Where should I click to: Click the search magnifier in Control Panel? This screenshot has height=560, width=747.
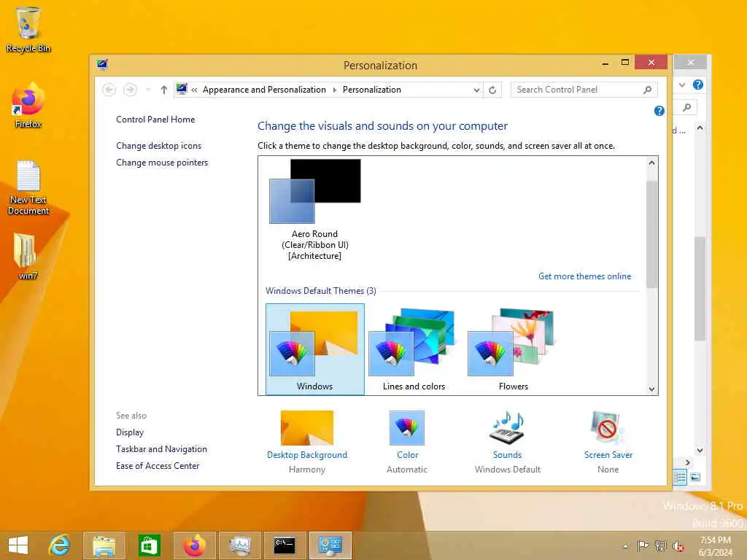pos(647,90)
